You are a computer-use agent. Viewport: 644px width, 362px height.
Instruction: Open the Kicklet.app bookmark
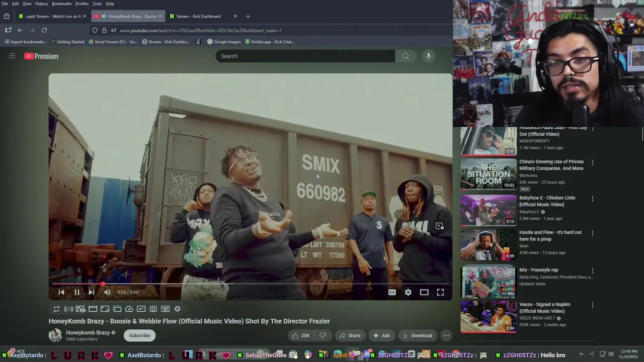[x=269, y=42]
